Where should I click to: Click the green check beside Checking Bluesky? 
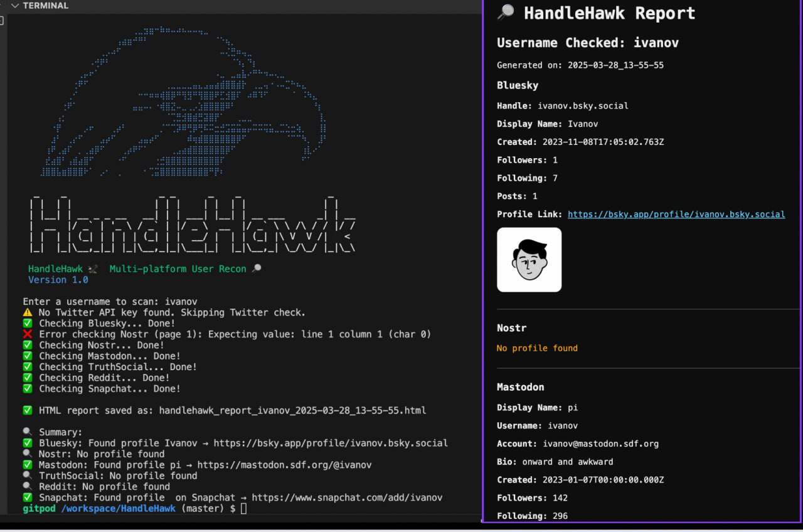28,324
